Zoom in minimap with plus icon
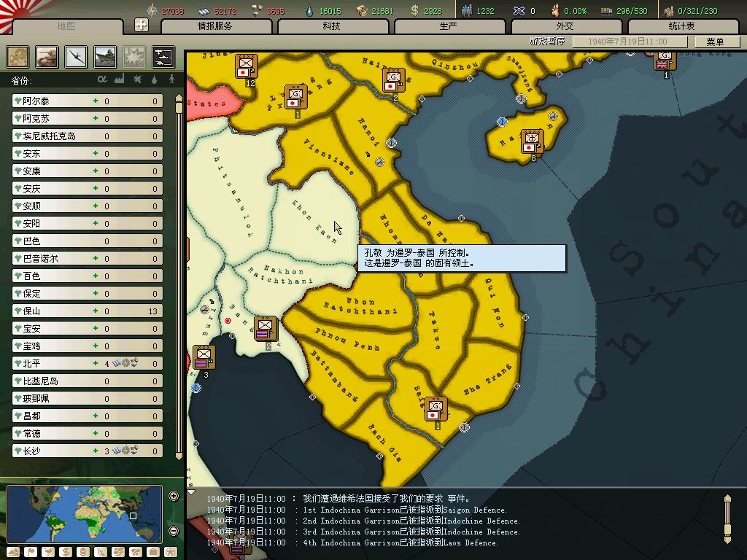Screen dimensions: 747x560 tap(174, 496)
